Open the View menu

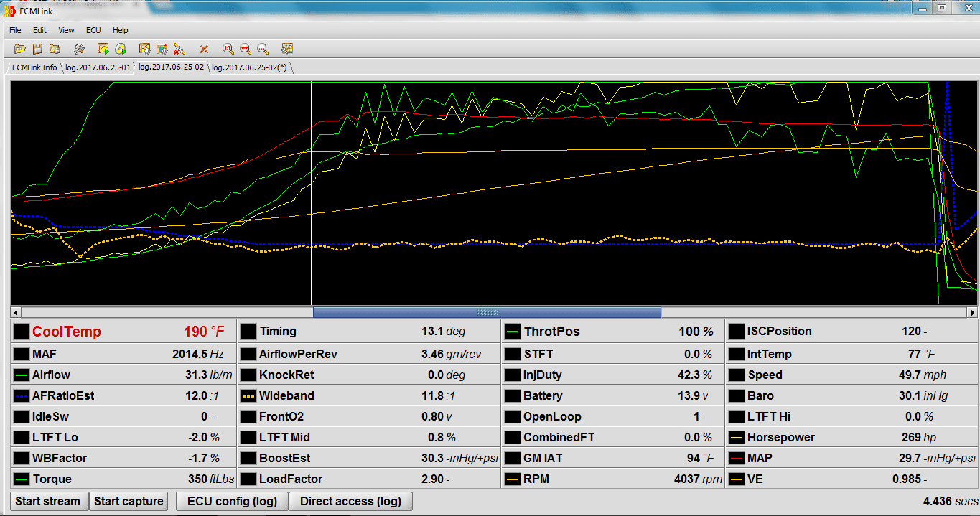(66, 30)
